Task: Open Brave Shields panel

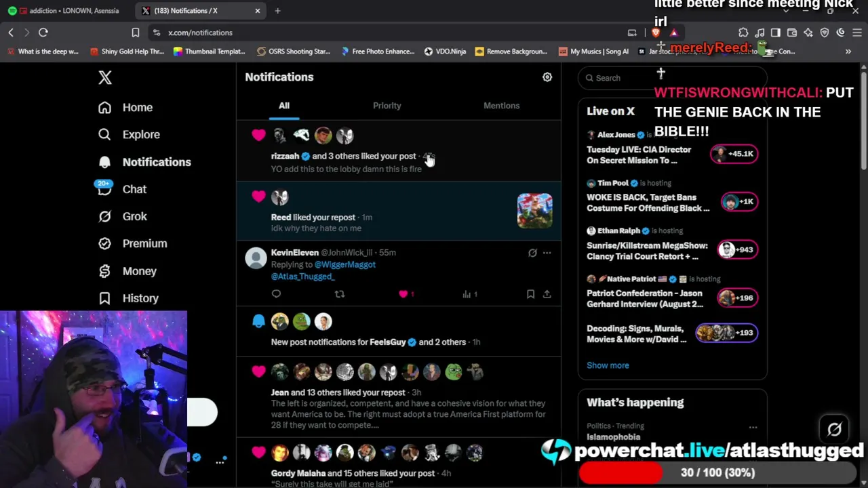Action: click(656, 33)
